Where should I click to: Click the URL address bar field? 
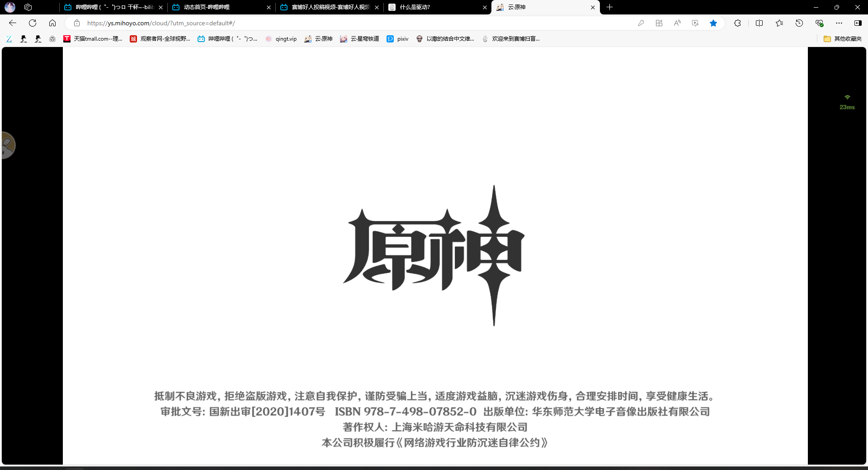[353, 23]
